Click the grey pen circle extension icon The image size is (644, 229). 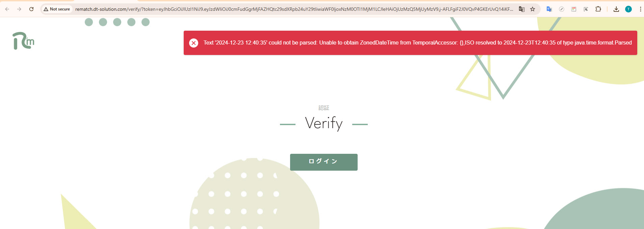tap(561, 9)
